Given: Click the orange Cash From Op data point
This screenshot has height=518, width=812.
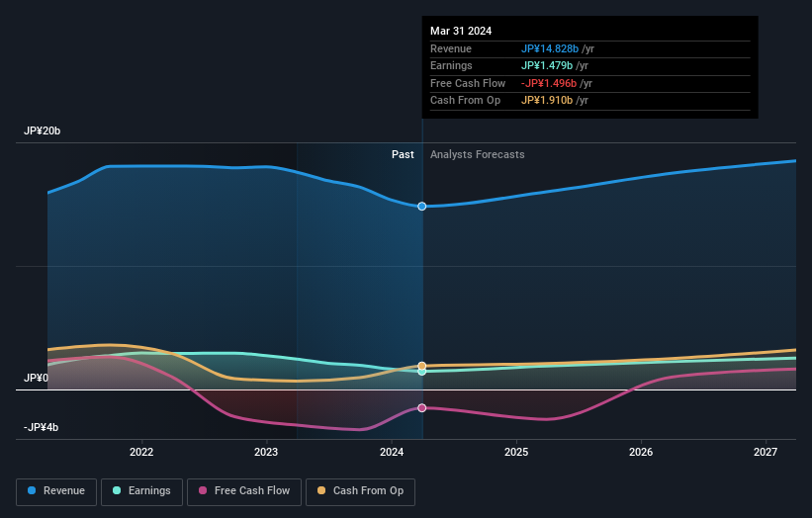Looking at the screenshot, I should pyautogui.click(x=422, y=366).
